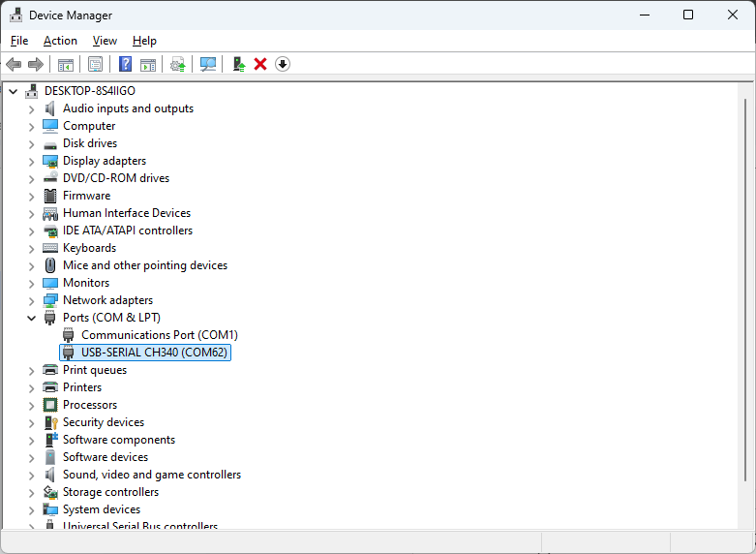The image size is (756, 554).
Task: Click the vertical scrollbar in the device list
Action: [744, 291]
